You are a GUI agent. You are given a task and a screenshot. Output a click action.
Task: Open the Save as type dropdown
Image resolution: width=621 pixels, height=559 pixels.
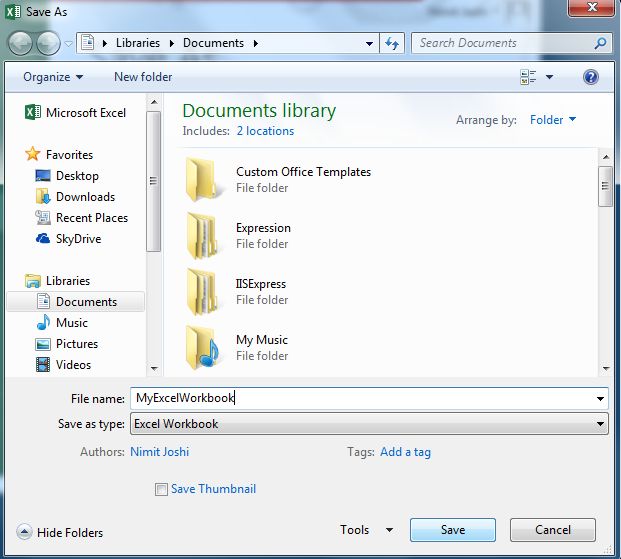pos(369,424)
